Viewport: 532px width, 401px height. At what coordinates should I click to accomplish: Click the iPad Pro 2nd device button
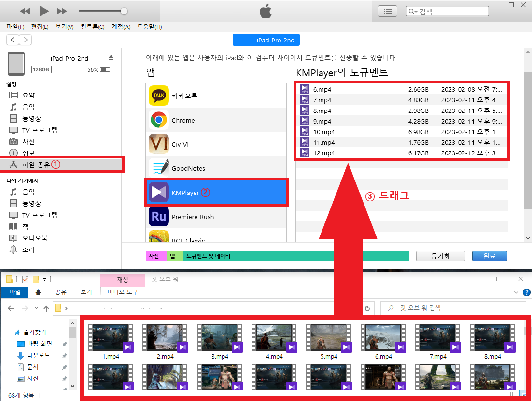(x=266, y=40)
